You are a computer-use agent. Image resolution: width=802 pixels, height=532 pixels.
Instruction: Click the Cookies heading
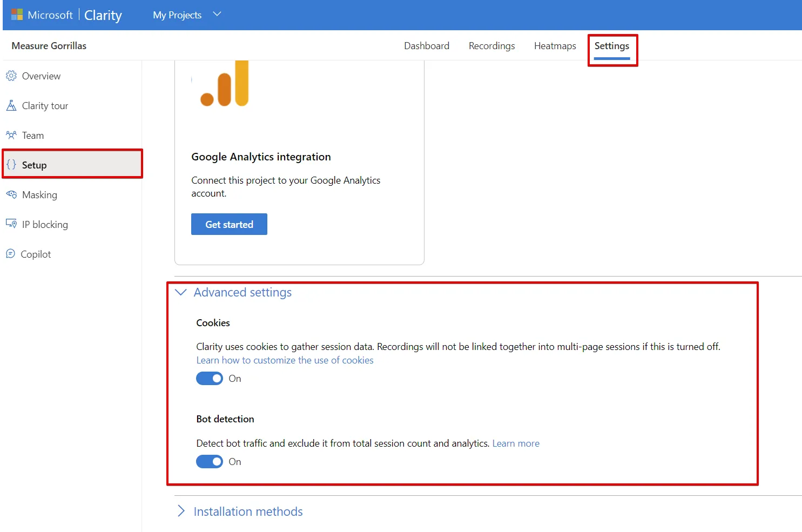pyautogui.click(x=213, y=323)
